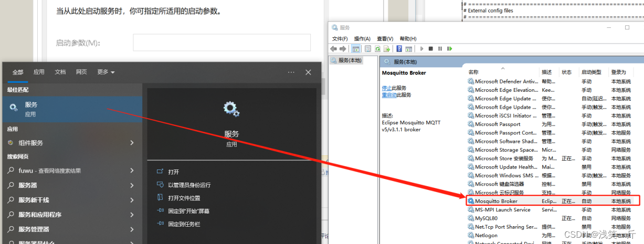Click the 停止此服务 link
Image resolution: width=644 pixels, height=244 pixels.
pos(394,88)
